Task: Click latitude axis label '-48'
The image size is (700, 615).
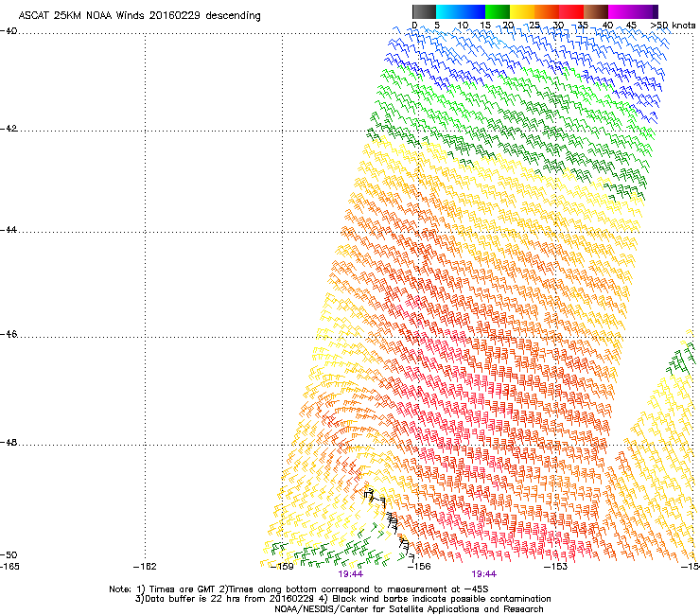Action: point(9,442)
